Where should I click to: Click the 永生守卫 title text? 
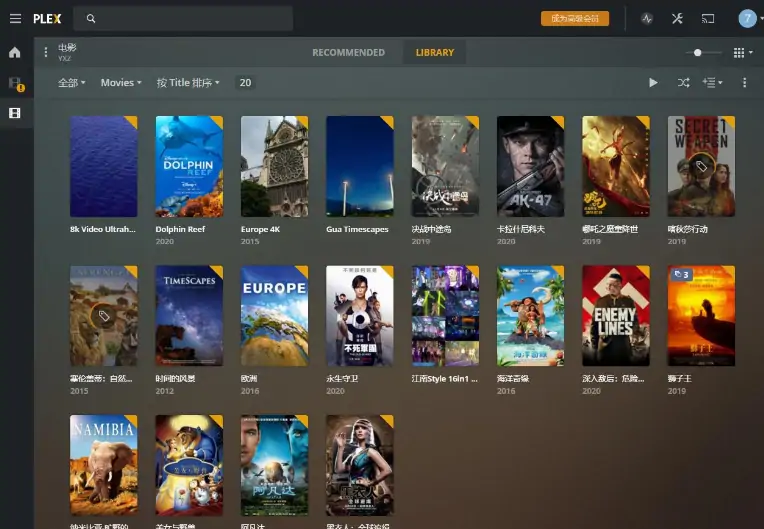tap(342, 378)
